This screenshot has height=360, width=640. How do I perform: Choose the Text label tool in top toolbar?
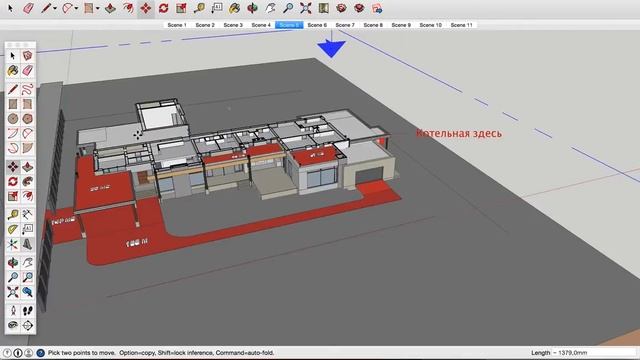point(217,8)
